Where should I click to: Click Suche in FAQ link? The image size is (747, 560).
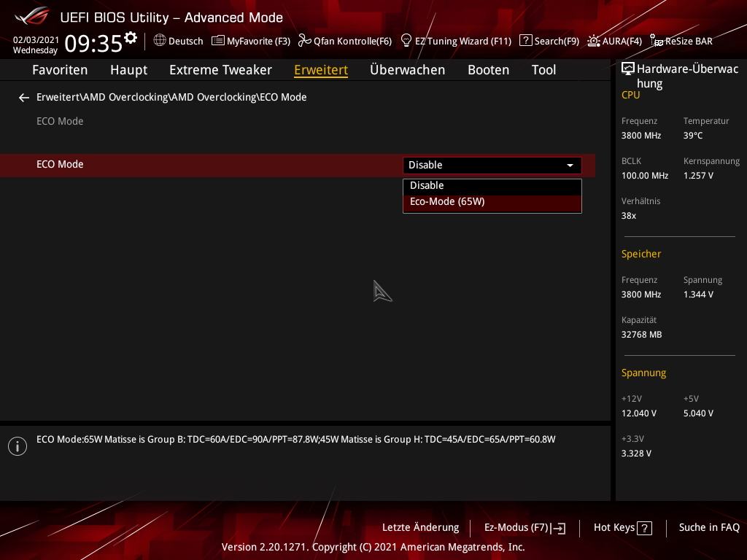point(709,528)
